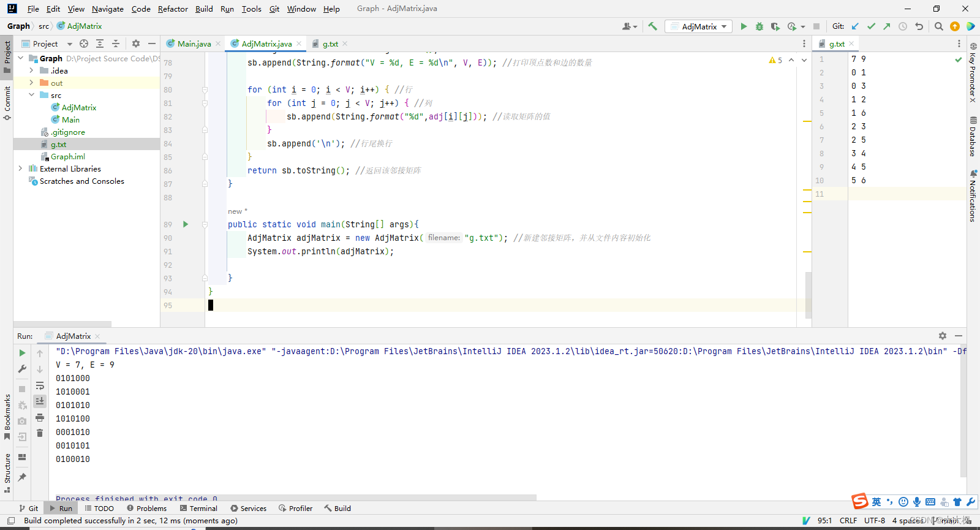Expand the .idea folder
The width and height of the screenshot is (980, 530).
point(32,70)
